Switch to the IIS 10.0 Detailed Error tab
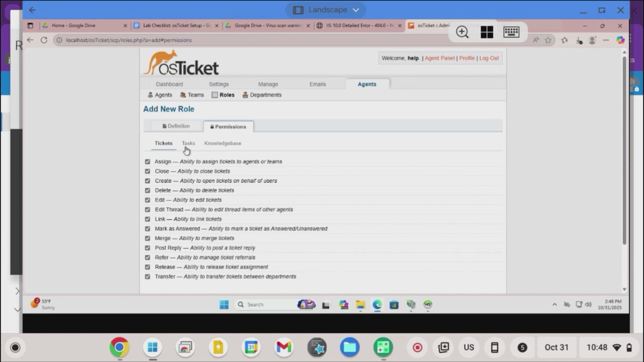 (x=360, y=25)
